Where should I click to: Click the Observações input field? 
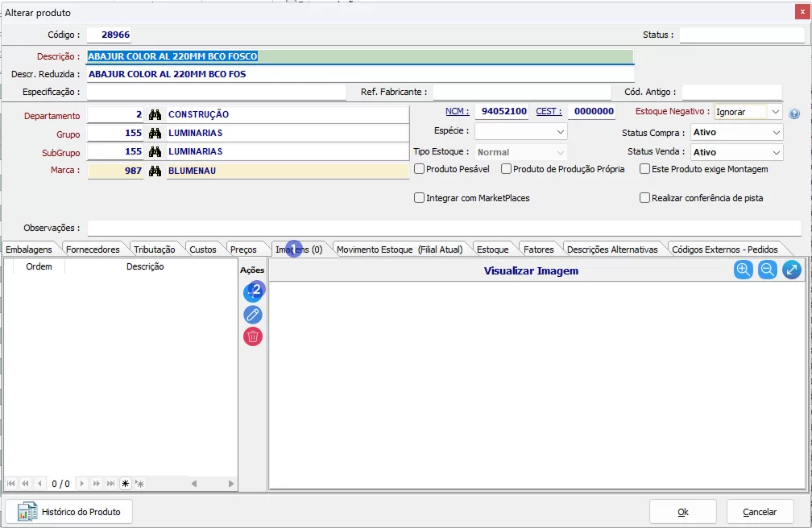pyautogui.click(x=444, y=229)
